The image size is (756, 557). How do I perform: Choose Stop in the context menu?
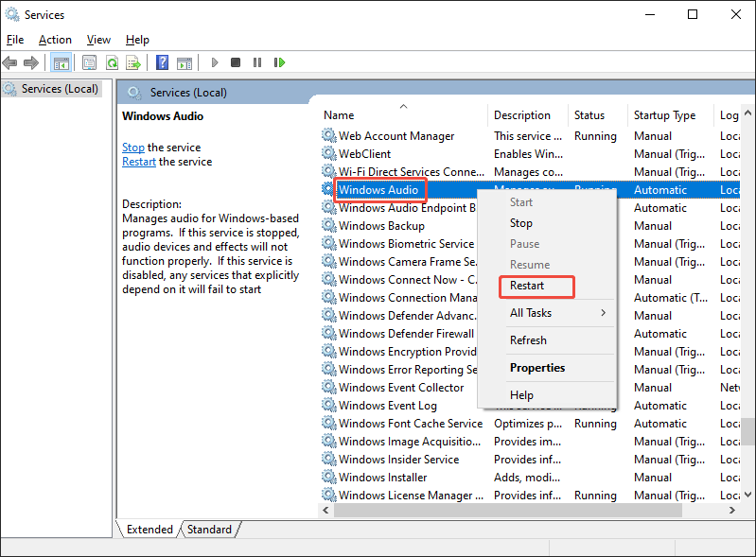coord(547,223)
